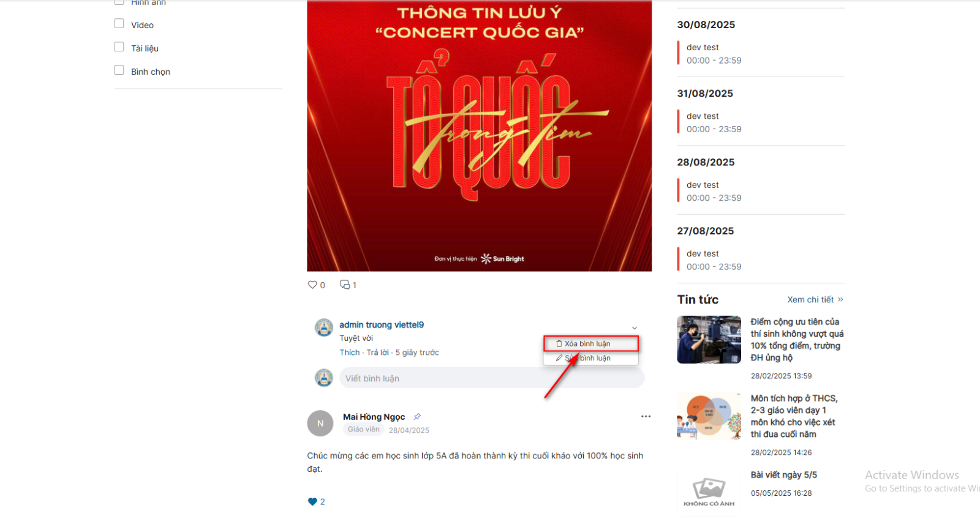Focus the Viết bình luận field
The height and width of the screenshot is (519, 980).
[492, 378]
